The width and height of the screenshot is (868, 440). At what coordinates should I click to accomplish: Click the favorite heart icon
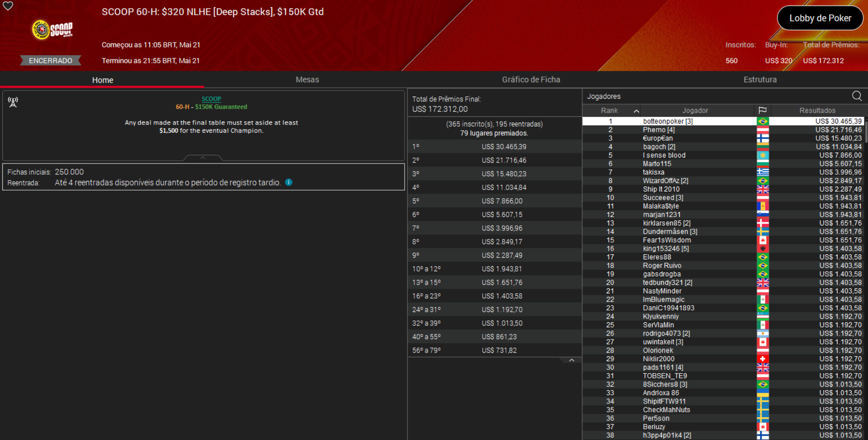pyautogui.click(x=8, y=6)
